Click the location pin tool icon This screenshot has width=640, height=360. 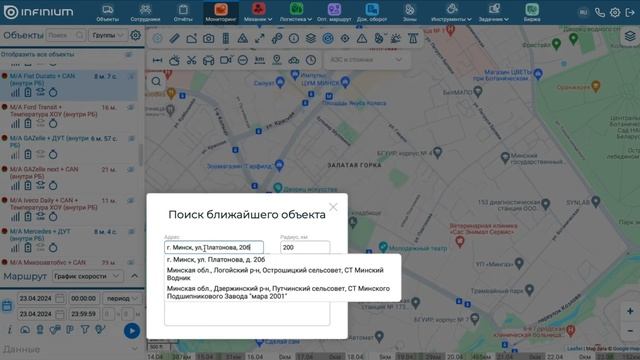pos(277,60)
